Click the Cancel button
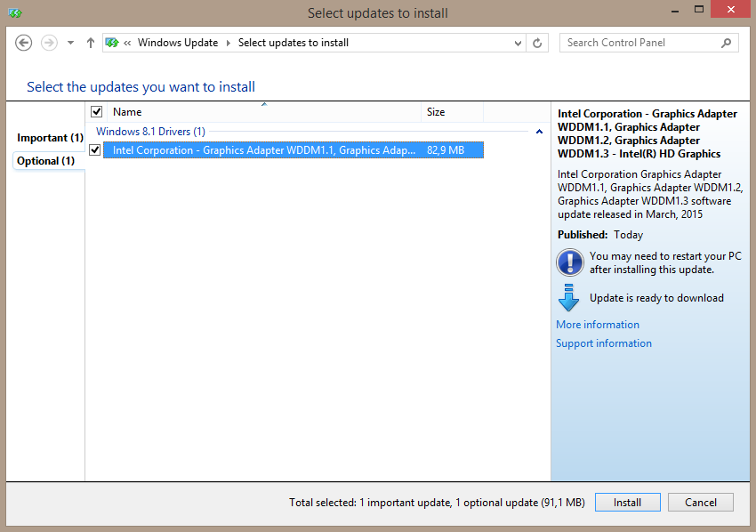 click(x=701, y=502)
